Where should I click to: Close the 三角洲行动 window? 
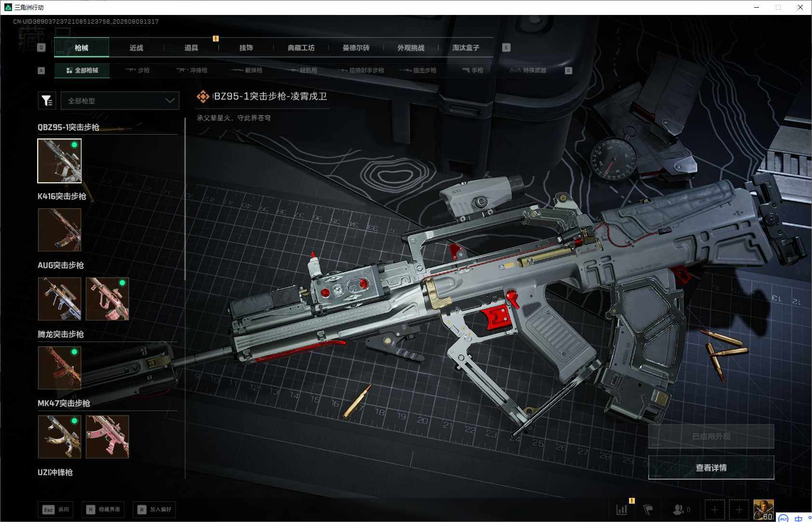800,7
